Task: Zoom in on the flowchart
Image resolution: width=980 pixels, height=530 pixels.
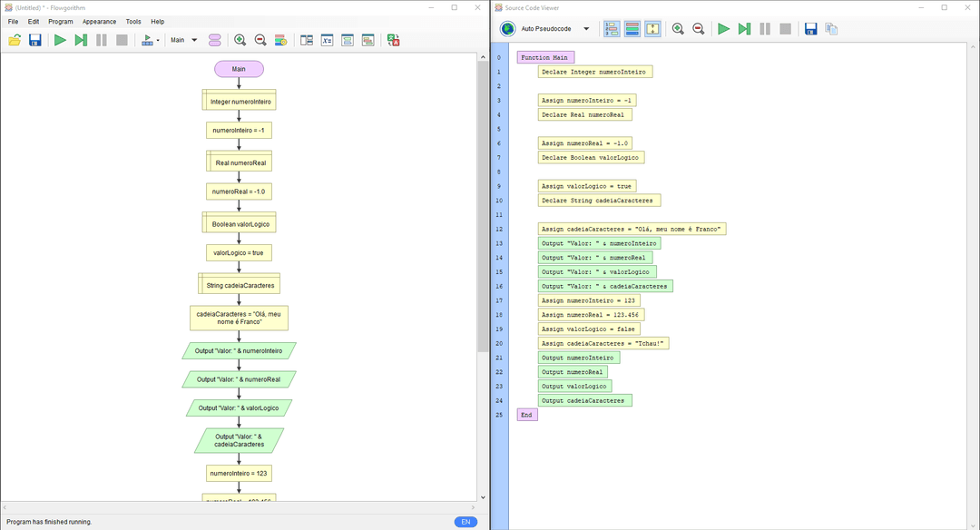Action: 240,40
